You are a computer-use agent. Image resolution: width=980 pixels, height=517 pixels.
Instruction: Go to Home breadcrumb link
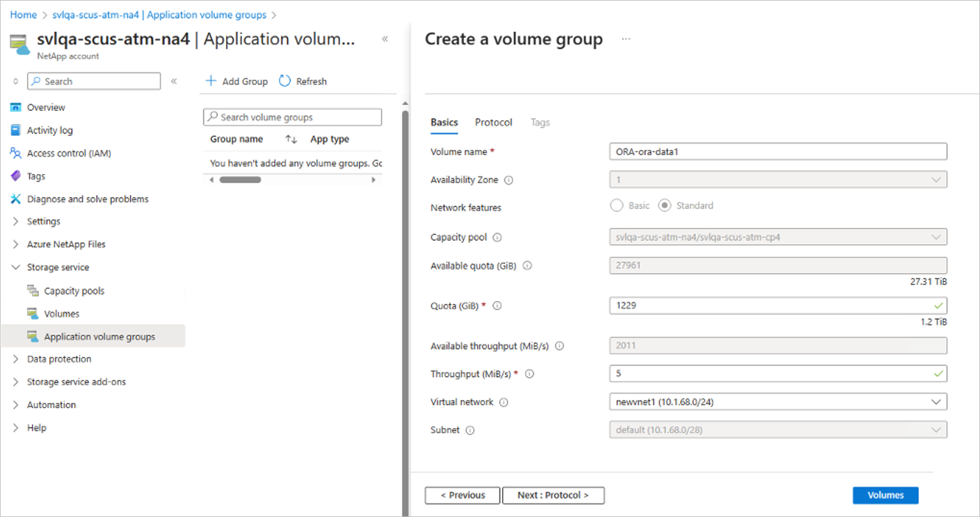23,15
